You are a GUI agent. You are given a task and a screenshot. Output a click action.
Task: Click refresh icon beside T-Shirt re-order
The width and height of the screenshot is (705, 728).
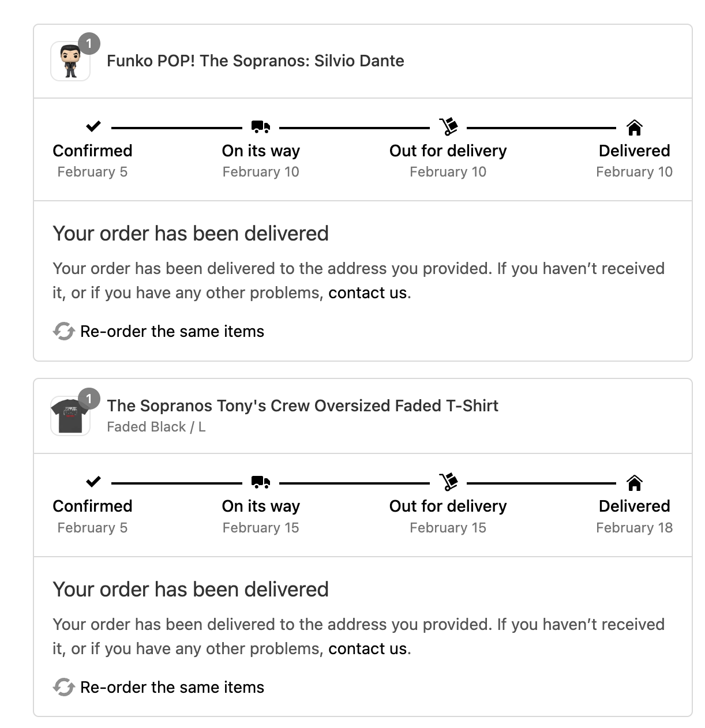pos(64,687)
